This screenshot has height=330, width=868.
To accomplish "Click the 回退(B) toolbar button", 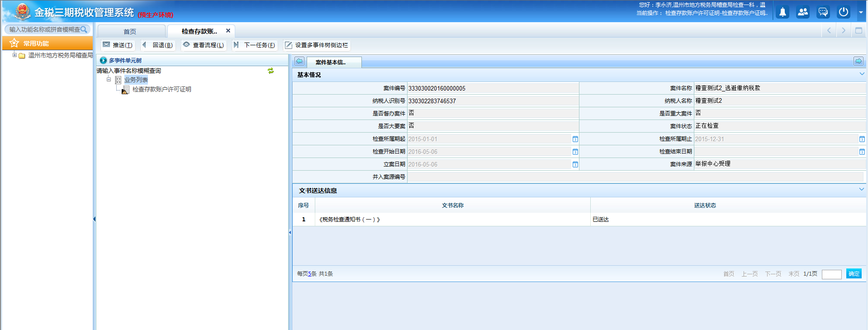I will pyautogui.click(x=157, y=45).
